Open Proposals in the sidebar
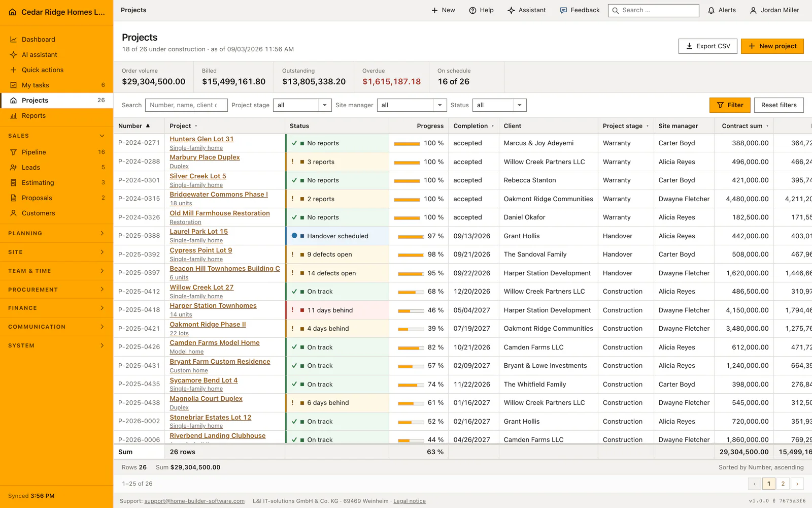The width and height of the screenshot is (812, 508). point(56,198)
